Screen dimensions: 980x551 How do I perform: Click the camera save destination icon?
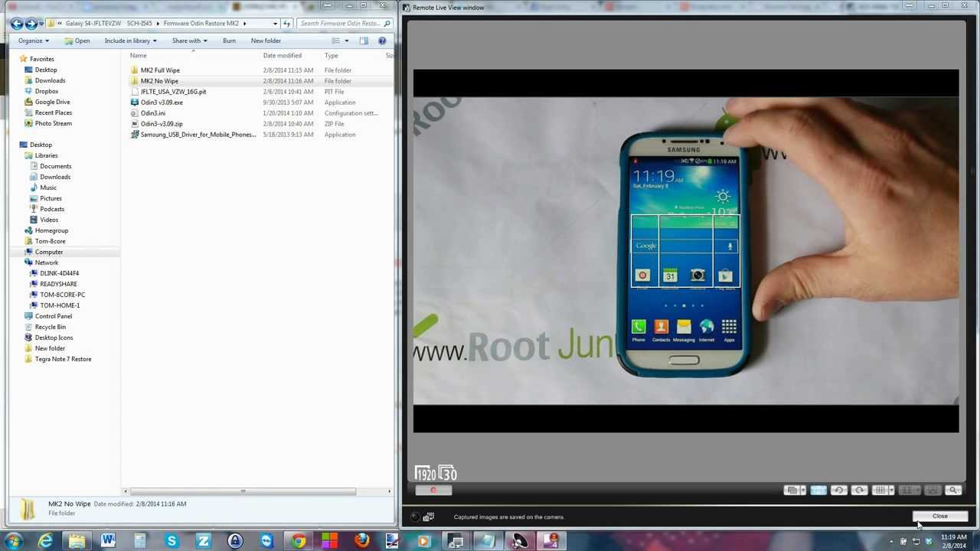tap(429, 517)
